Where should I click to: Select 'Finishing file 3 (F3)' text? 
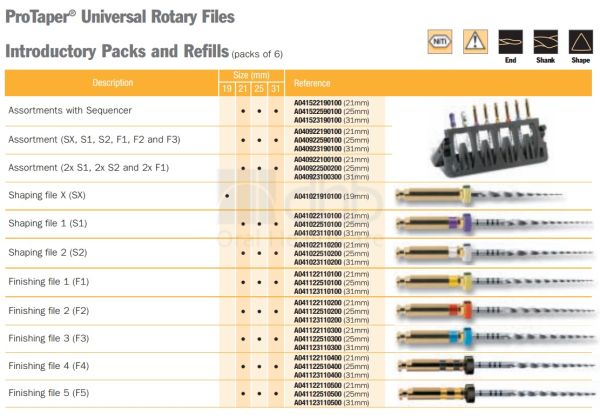tap(49, 338)
